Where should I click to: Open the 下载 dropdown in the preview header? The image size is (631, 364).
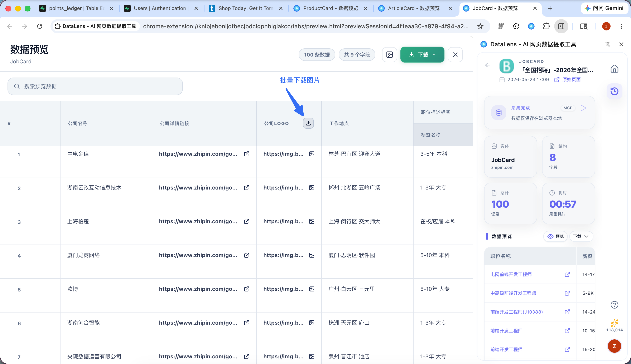point(422,54)
